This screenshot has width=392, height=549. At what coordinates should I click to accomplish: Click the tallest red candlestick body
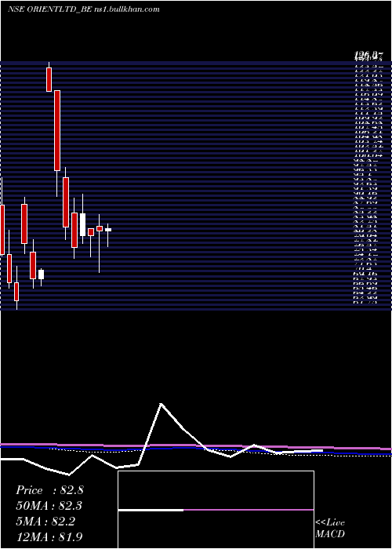click(x=57, y=131)
